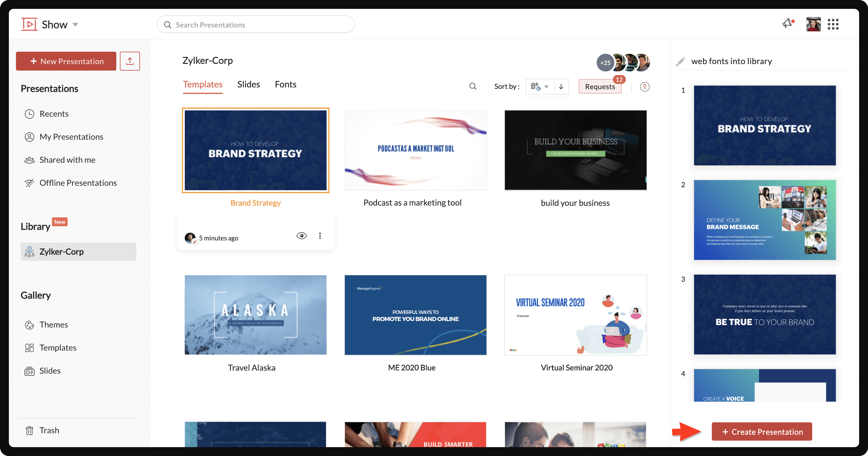This screenshot has width=868, height=456.
Task: Click the Brand Strategy author avatar
Action: [x=190, y=238]
